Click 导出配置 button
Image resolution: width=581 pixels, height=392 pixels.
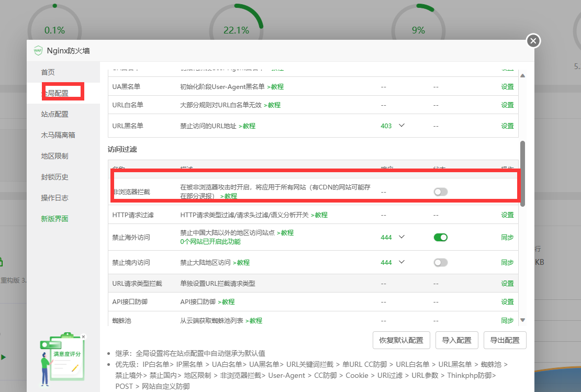pos(505,340)
